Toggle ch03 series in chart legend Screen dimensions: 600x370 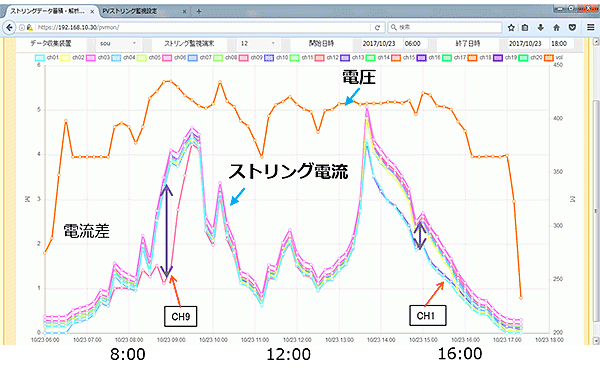pyautogui.click(x=98, y=58)
